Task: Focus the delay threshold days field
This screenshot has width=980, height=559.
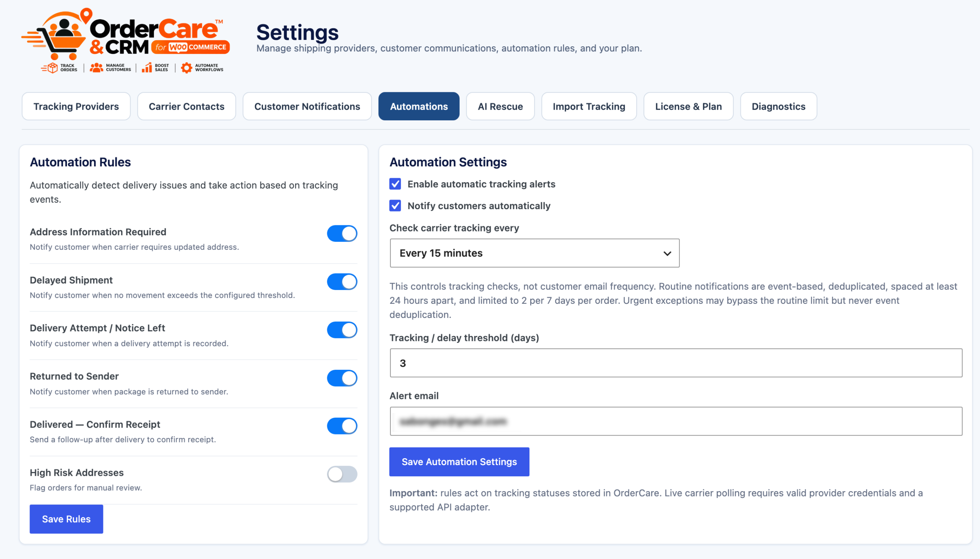Action: [675, 363]
